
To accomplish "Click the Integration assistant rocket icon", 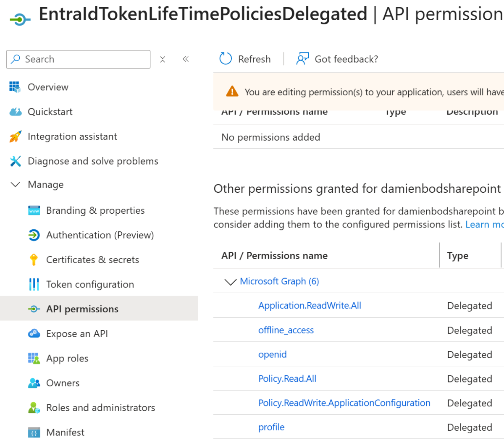I will pos(15,136).
